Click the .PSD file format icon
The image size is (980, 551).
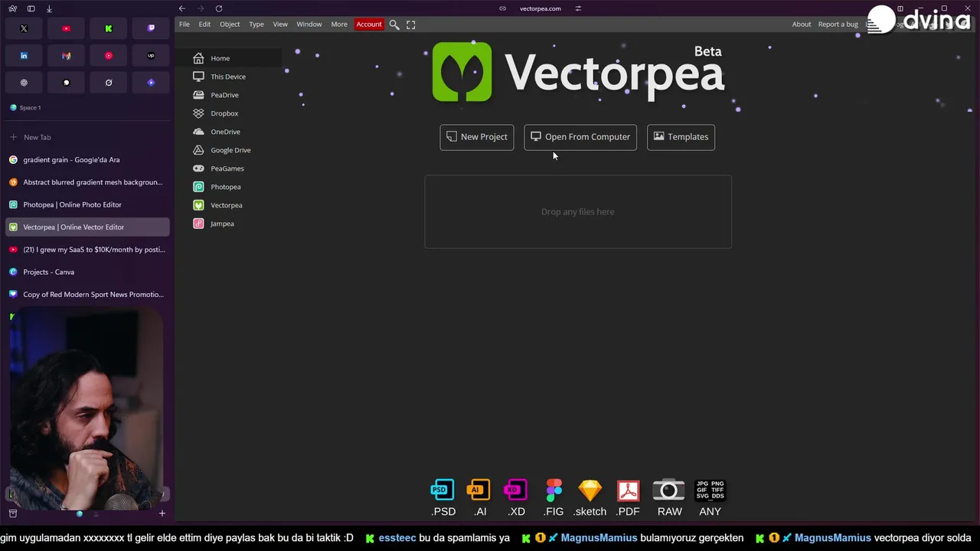point(443,497)
